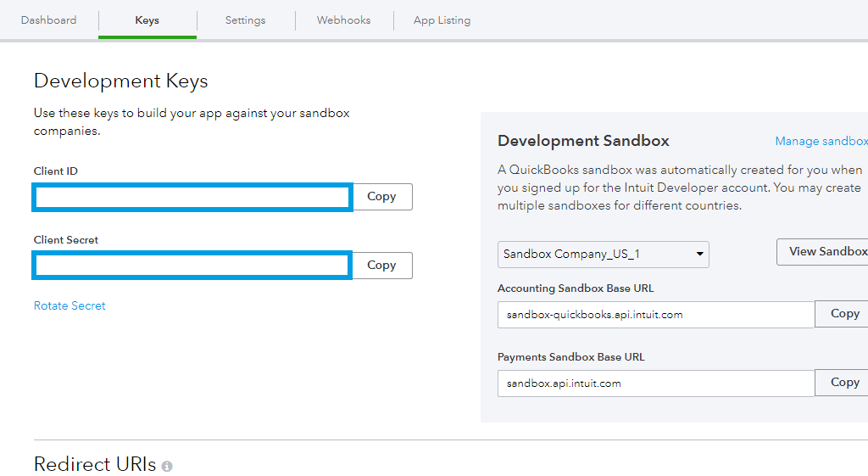Click the sandbox-quickbooks.api.intuit.com URL field

655,314
